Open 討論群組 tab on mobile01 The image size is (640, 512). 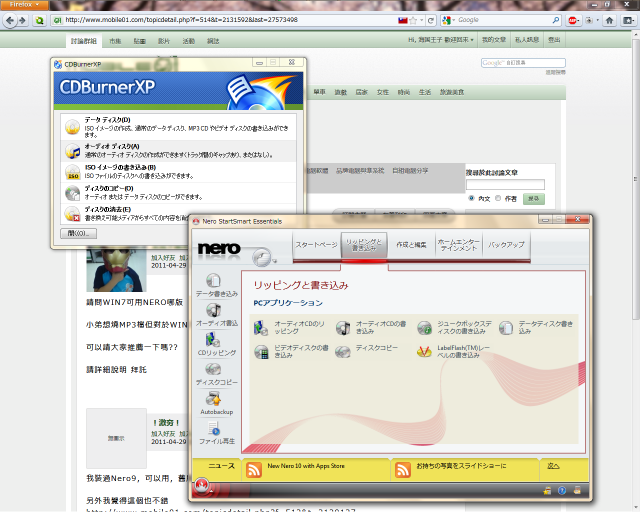point(84,41)
